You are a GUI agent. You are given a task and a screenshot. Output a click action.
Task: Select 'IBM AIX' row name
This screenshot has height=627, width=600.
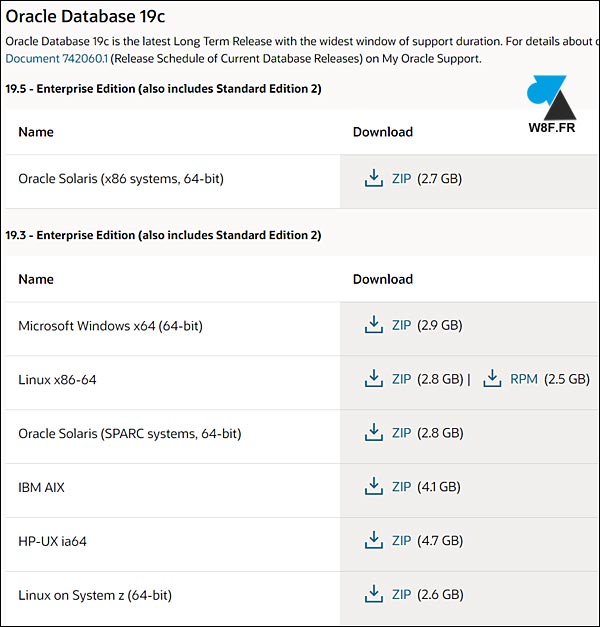(41, 487)
